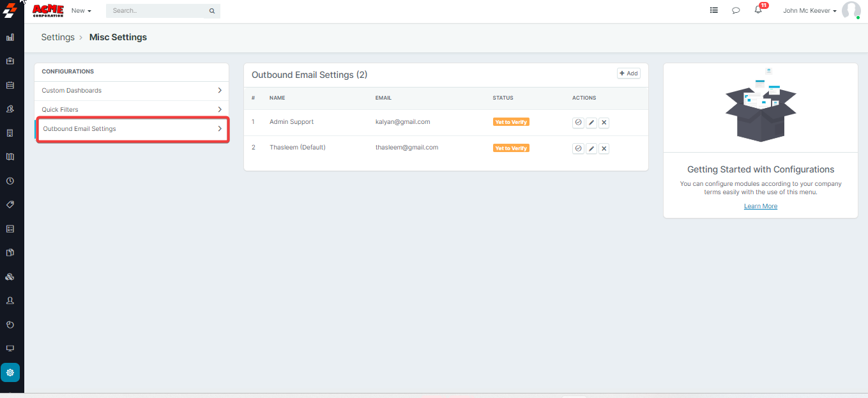Edit the Admin Support email entry
Screen dimensions: 868x398
tap(591, 123)
